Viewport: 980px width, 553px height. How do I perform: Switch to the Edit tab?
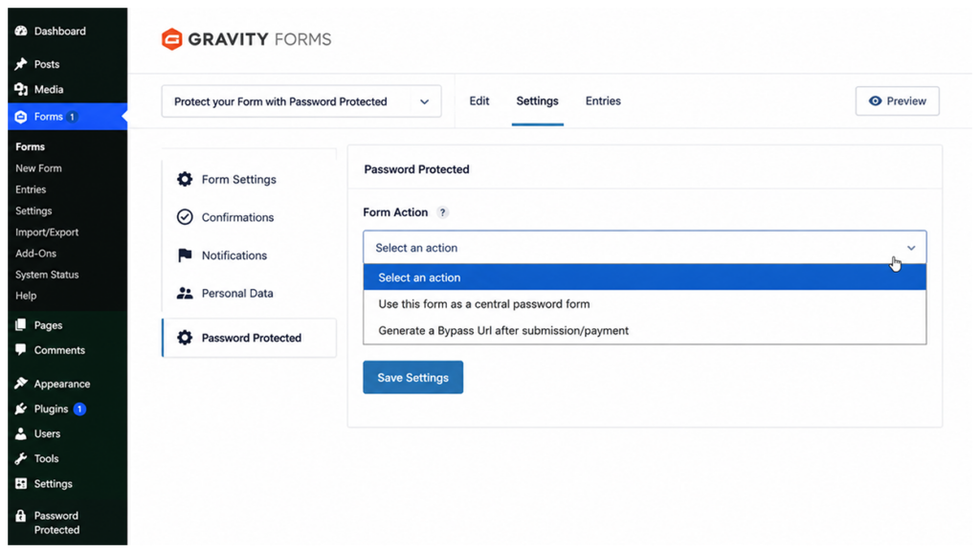click(x=479, y=101)
